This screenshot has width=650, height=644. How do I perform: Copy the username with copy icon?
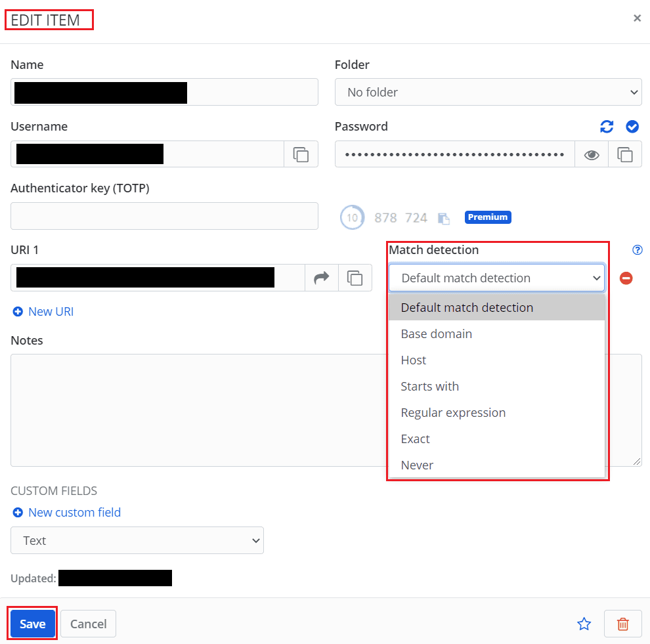tap(301, 154)
